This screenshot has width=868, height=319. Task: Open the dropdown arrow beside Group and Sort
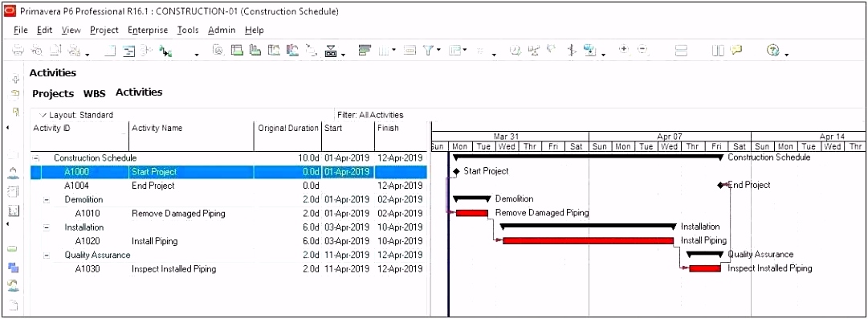tap(465, 50)
